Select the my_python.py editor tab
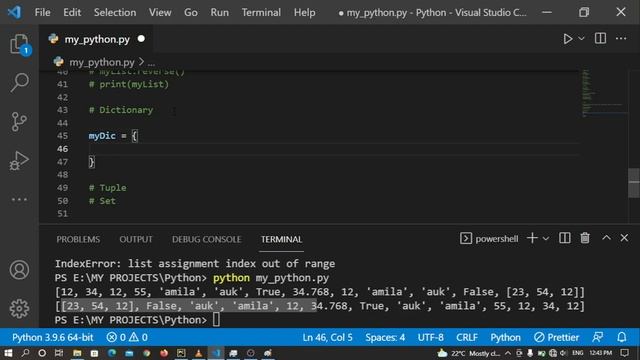This screenshot has height=360, width=640. click(97, 39)
